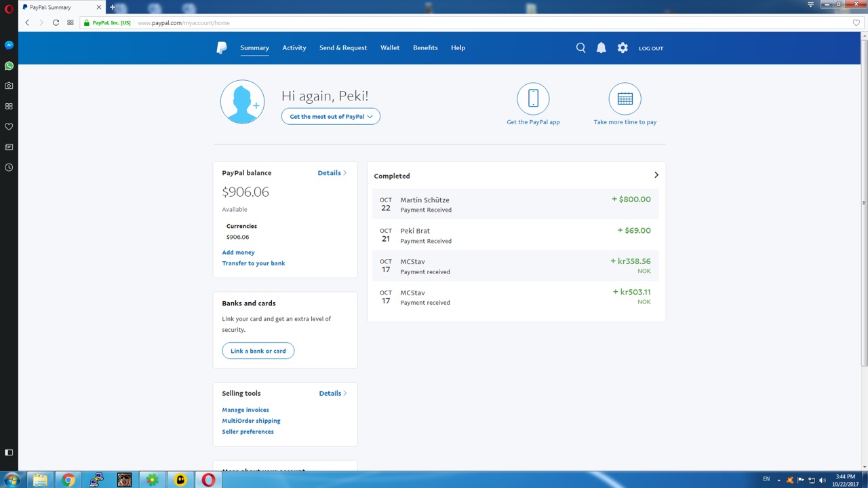Open Chrome from the Windows taskbar

68,480
